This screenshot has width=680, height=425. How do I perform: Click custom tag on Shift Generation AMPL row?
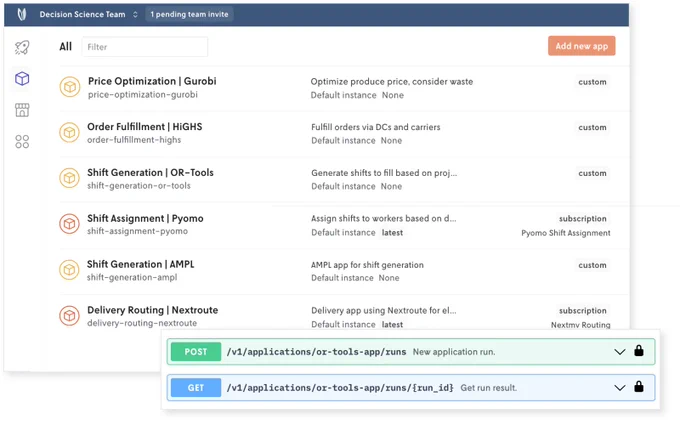click(x=592, y=265)
